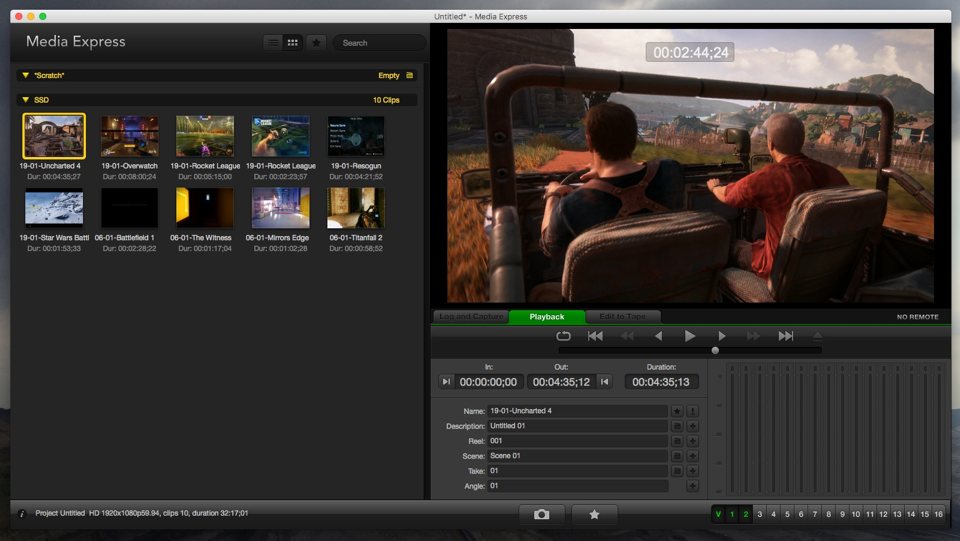This screenshot has height=541, width=960.
Task: Select the 19-01-Star Wars Battl clip thumbnail
Action: [54, 207]
